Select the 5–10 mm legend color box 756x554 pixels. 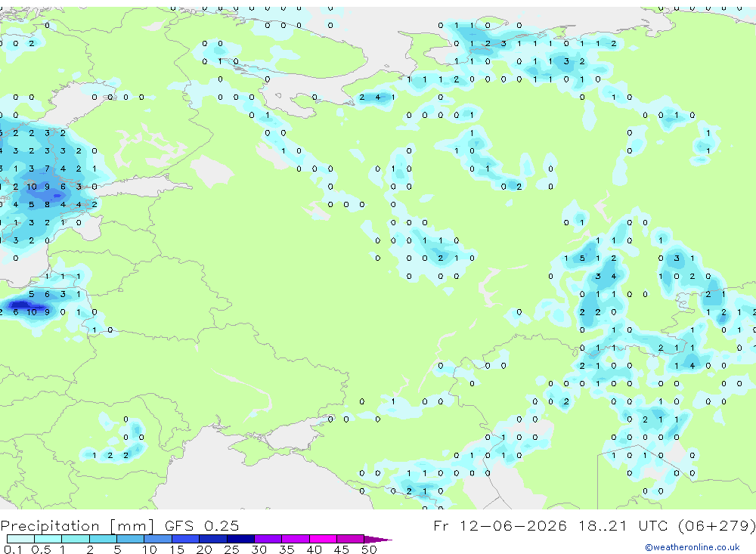coord(130,539)
